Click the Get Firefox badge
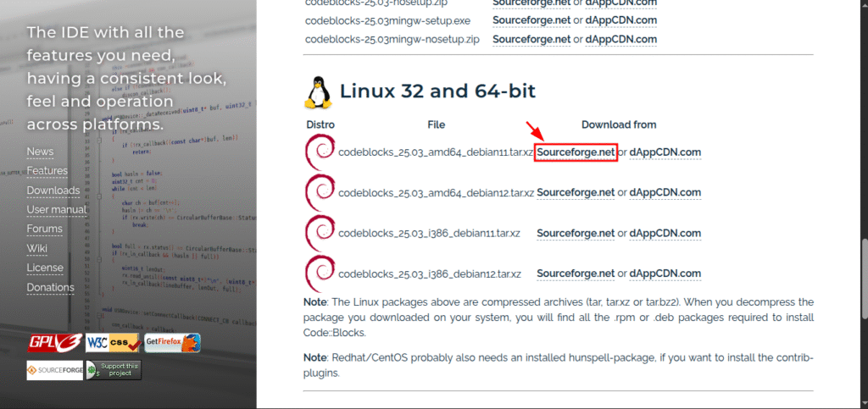Viewport: 868px width, 409px height. (x=172, y=343)
